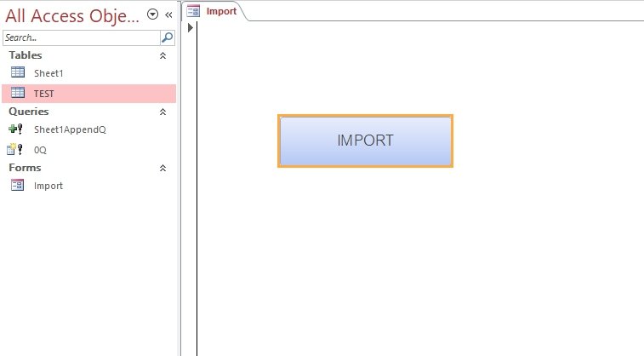Click the form's record selector arrow

pos(191,28)
